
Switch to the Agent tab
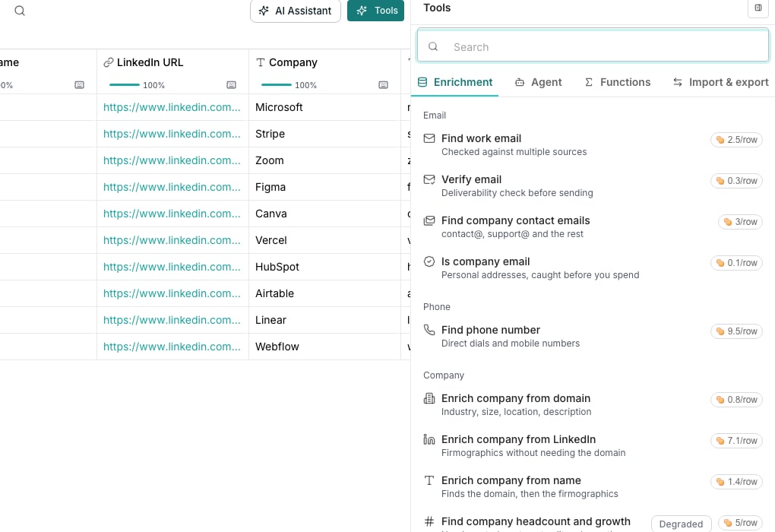click(538, 82)
